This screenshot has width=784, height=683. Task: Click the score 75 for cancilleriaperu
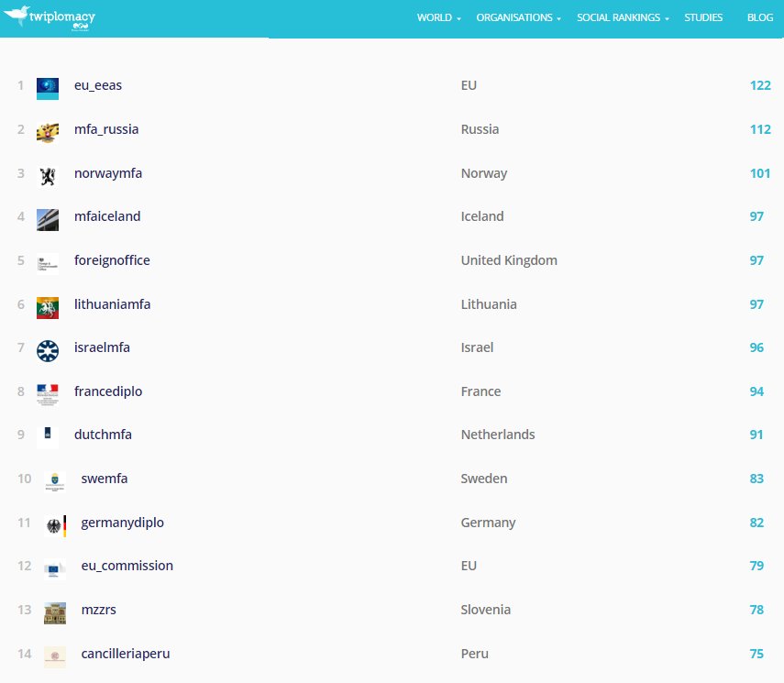coord(756,654)
